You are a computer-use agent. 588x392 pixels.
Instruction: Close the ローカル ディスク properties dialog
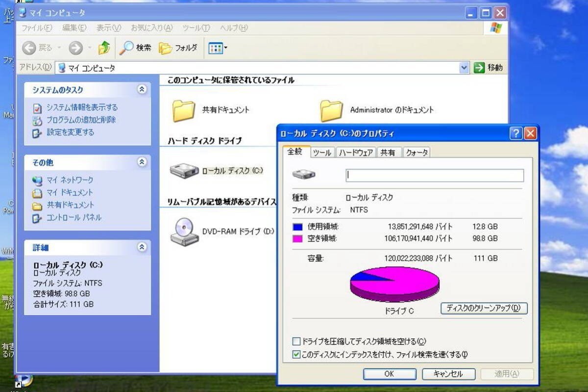pos(530,133)
